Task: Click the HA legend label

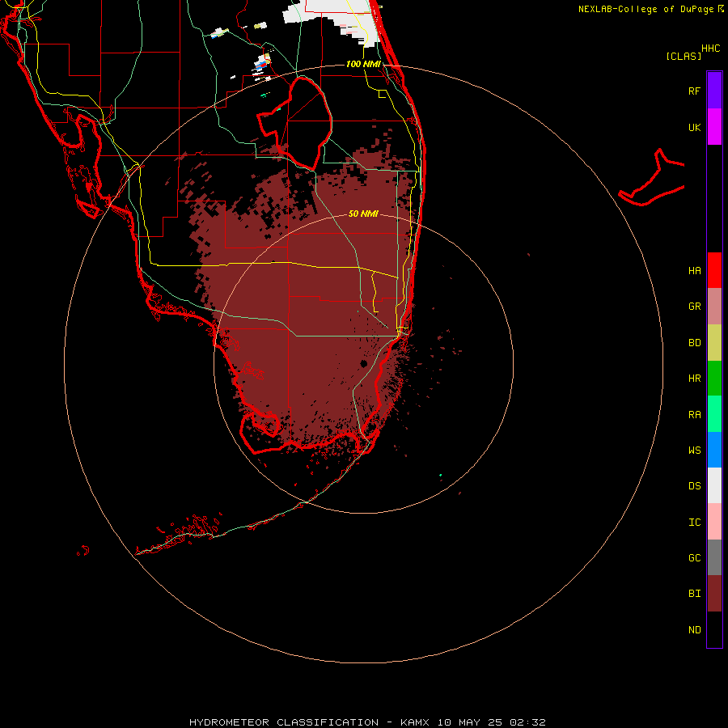Action: point(694,270)
